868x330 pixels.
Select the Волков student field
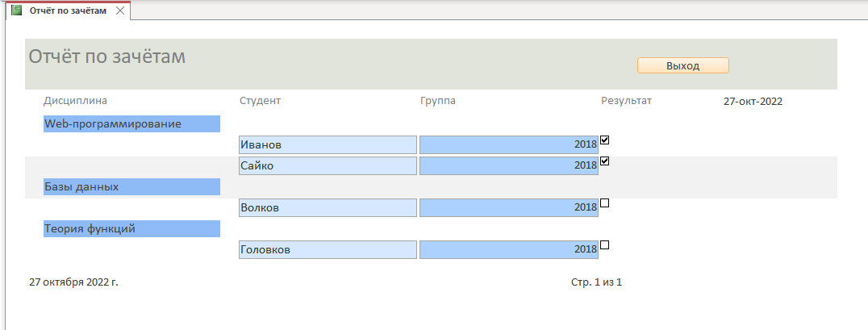[328, 207]
